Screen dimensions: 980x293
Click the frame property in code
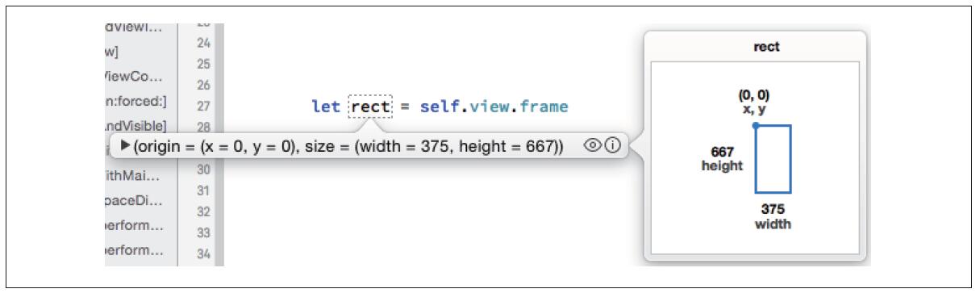point(544,107)
